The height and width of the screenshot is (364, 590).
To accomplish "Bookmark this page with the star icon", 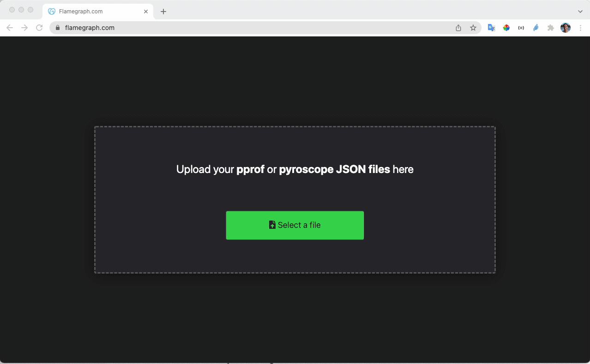I will coord(473,28).
